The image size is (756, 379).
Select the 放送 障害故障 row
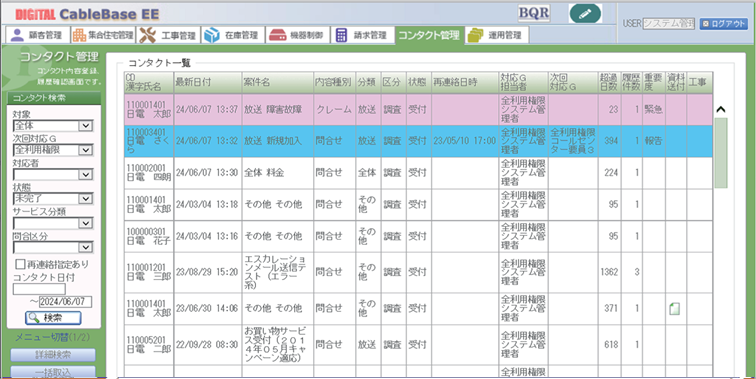point(418,109)
